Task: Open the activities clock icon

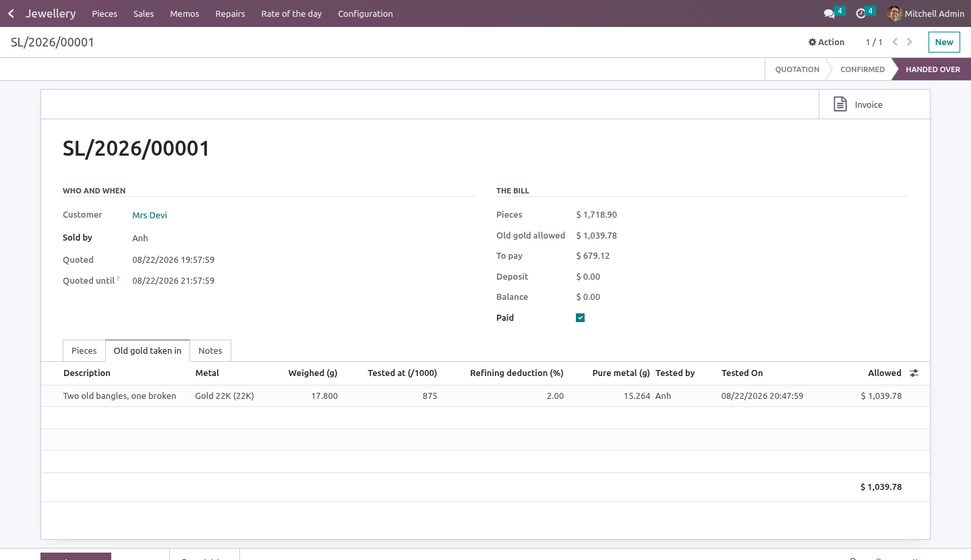Action: pos(860,13)
